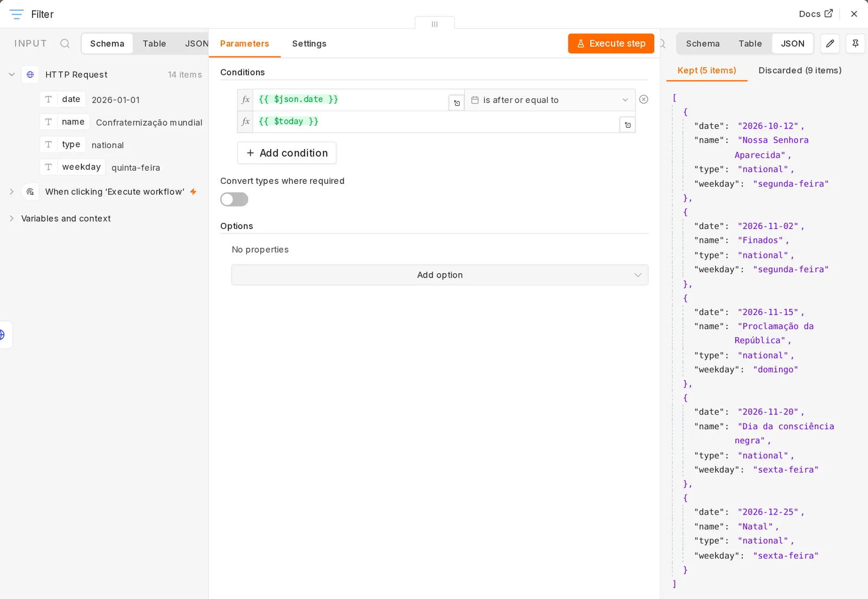Switch output view to JSON tab
This screenshot has width=868, height=599.
coord(793,43)
